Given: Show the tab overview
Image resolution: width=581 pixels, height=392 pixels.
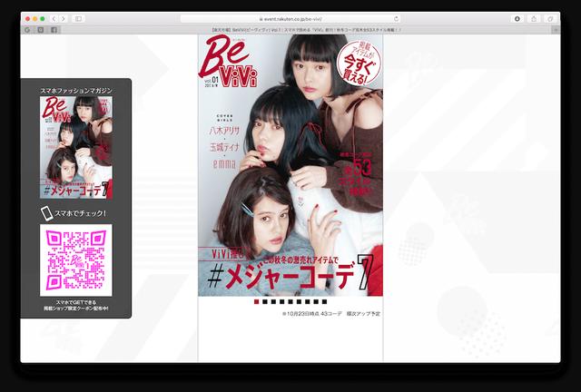Looking at the screenshot, I should tap(551, 18).
